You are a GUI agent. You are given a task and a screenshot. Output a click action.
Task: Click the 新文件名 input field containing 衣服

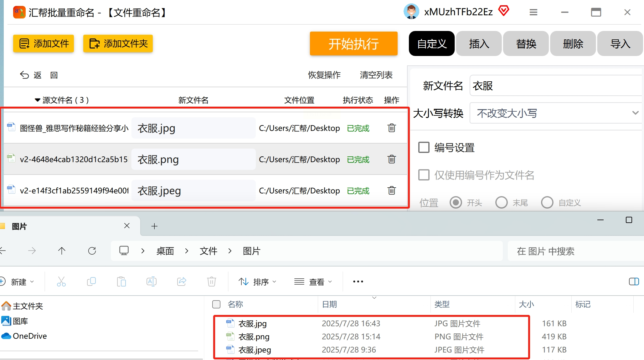point(555,86)
